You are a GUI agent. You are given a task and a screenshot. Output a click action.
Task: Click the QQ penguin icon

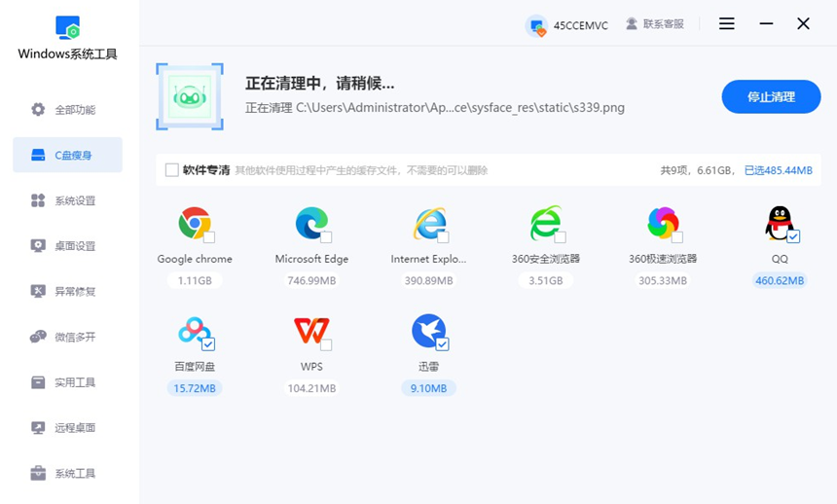(780, 223)
